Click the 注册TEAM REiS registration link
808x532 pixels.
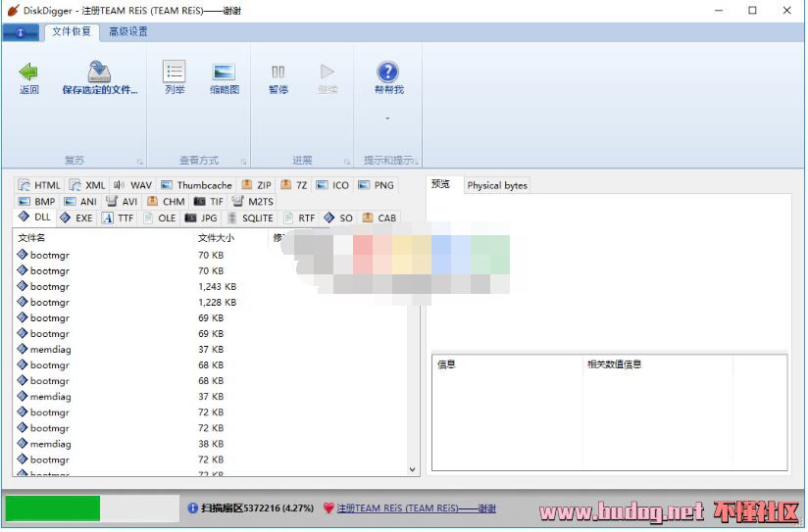point(417,508)
